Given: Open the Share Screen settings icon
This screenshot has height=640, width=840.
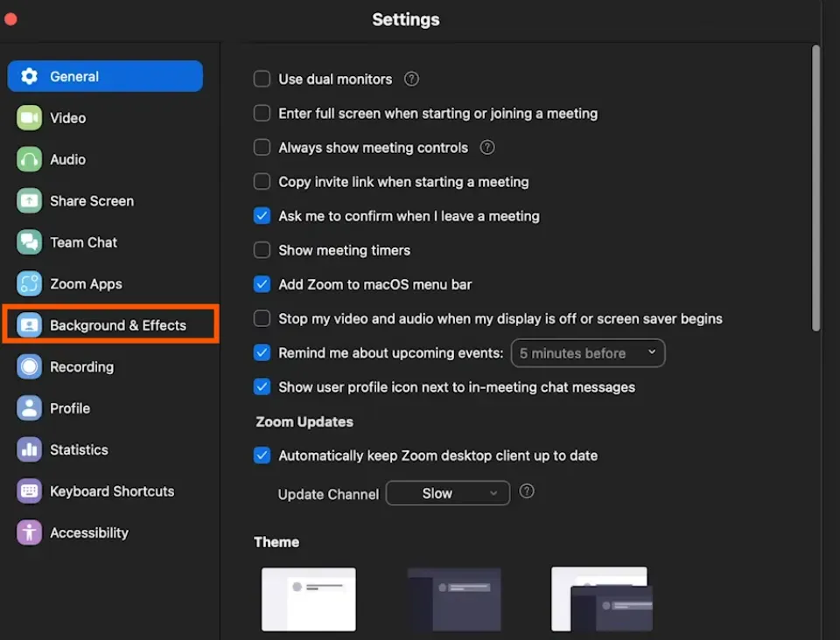Looking at the screenshot, I should coord(29,200).
